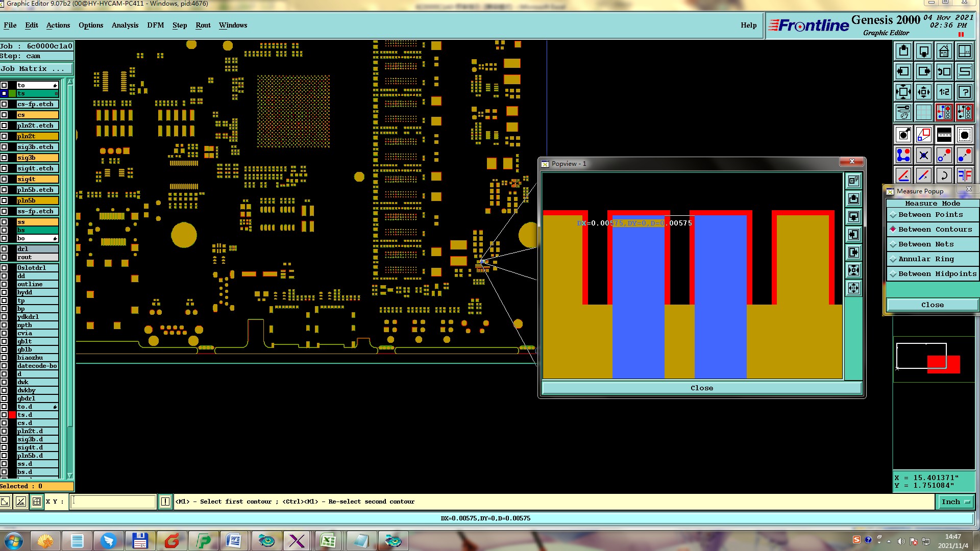
Task: Click pan-up icon in Popview toolbar
Action: 853,199
